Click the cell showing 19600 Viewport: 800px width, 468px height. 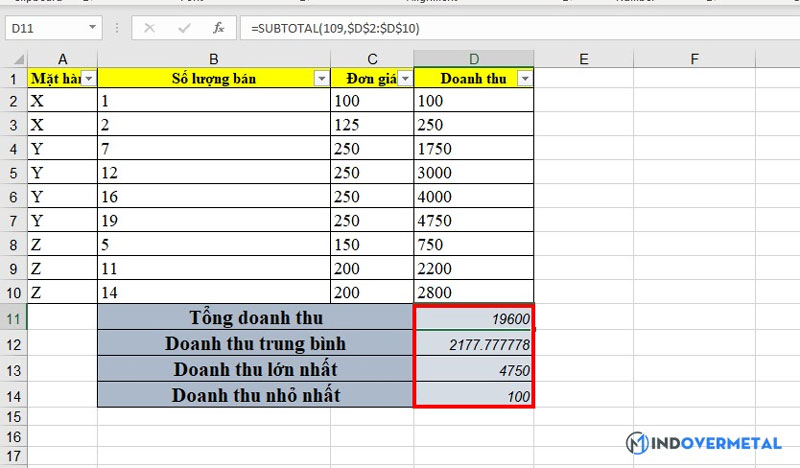(473, 318)
